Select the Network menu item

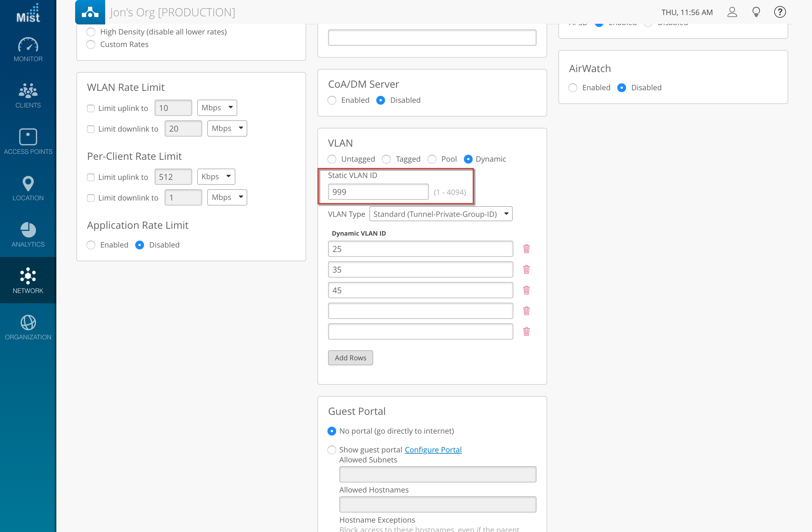click(28, 280)
